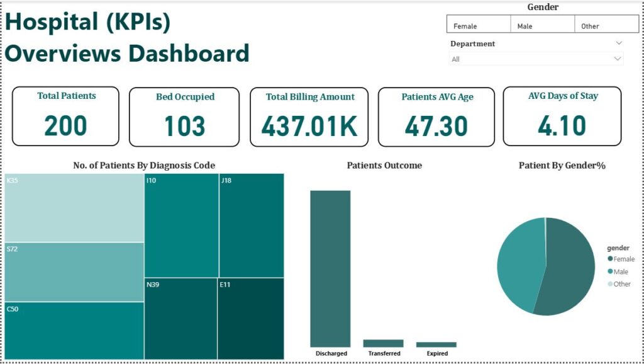Click the Discharged outcome bar
Image resolution: width=644 pixels, height=364 pixels.
pyautogui.click(x=330, y=268)
